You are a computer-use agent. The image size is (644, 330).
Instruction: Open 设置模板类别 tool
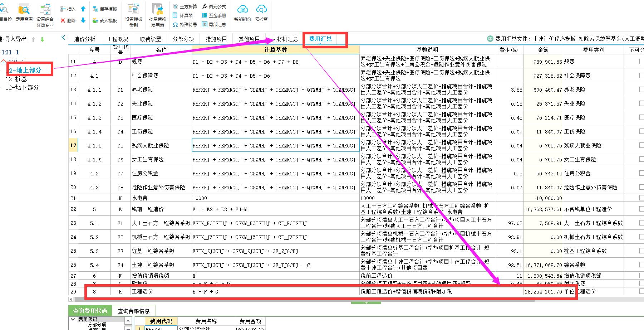133,16
